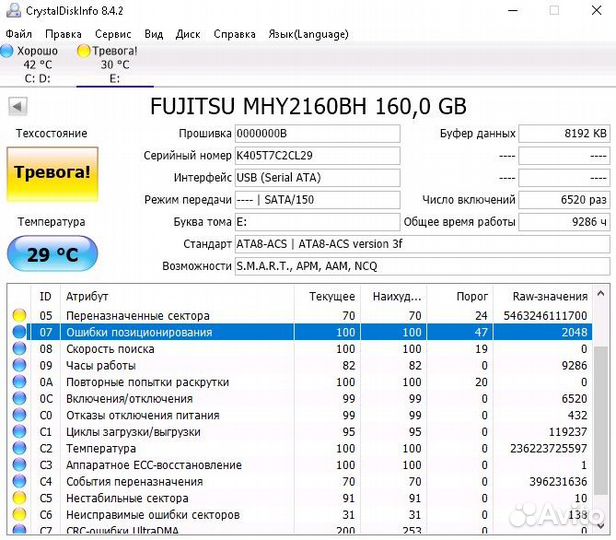Open the Вид menu

(154, 34)
